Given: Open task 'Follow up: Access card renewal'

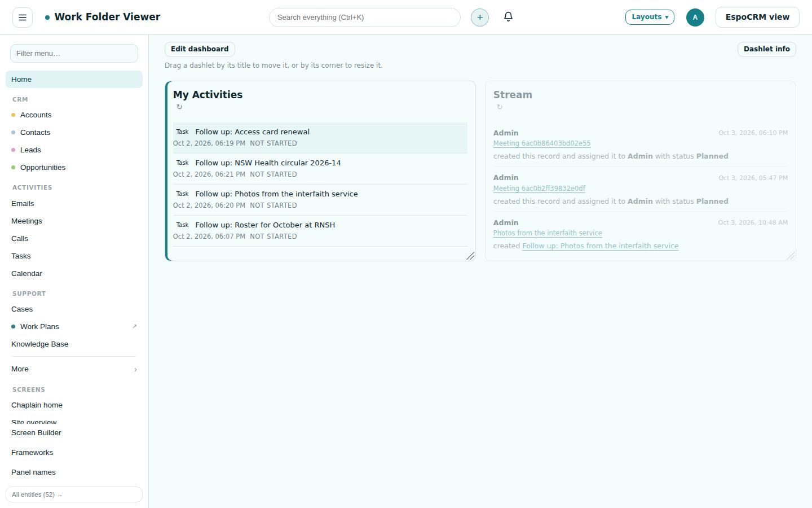Looking at the screenshot, I should coord(252,132).
